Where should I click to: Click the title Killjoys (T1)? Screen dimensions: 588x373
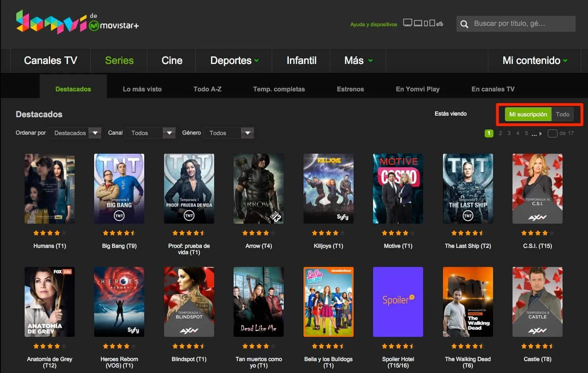pos(329,246)
